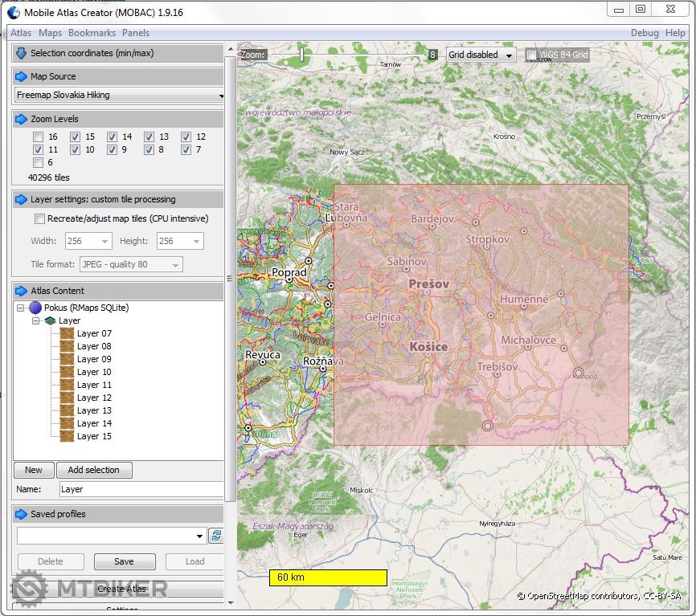Click the Pokus atlas globe icon
Screen dimensions: 696x616
point(36,308)
